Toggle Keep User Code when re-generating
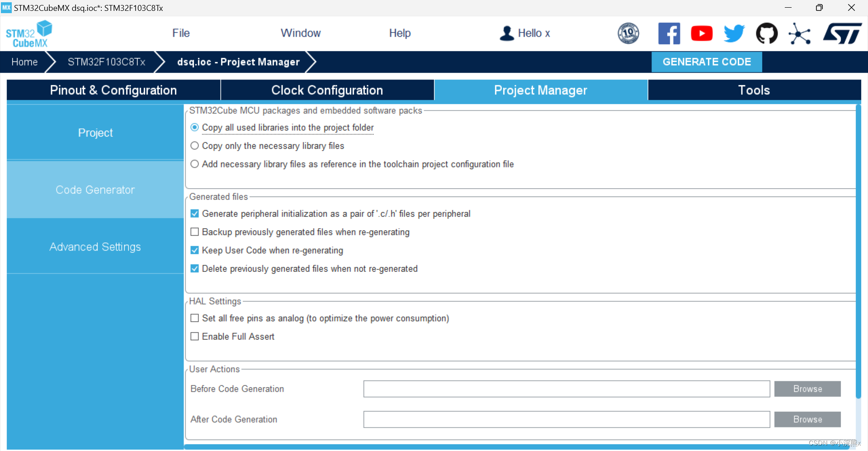The height and width of the screenshot is (451, 868). [x=194, y=250]
